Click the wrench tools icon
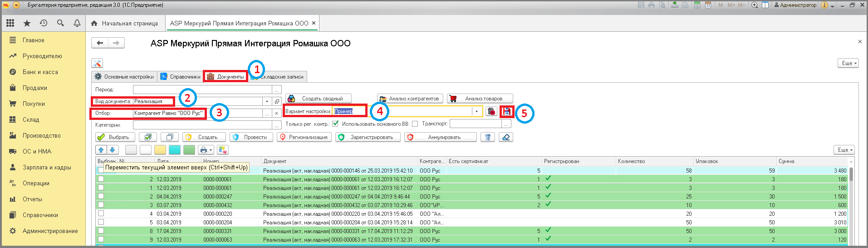 97,63
